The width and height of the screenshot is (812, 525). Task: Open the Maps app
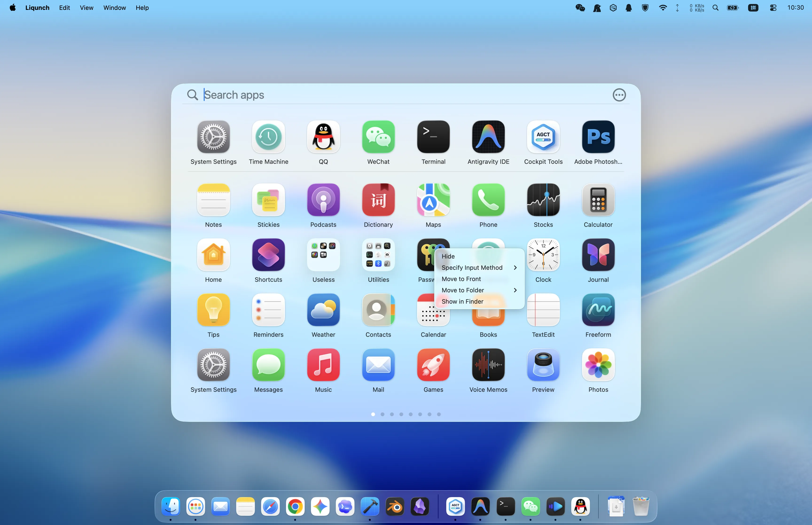point(433,200)
